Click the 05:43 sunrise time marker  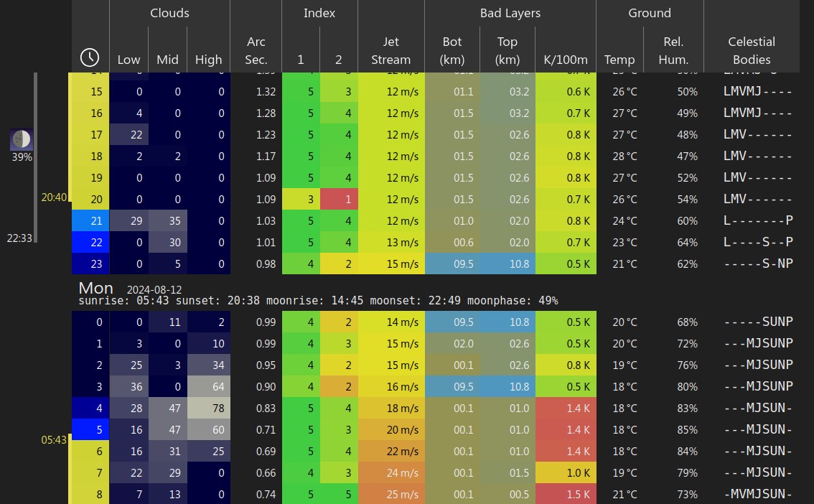click(54, 440)
